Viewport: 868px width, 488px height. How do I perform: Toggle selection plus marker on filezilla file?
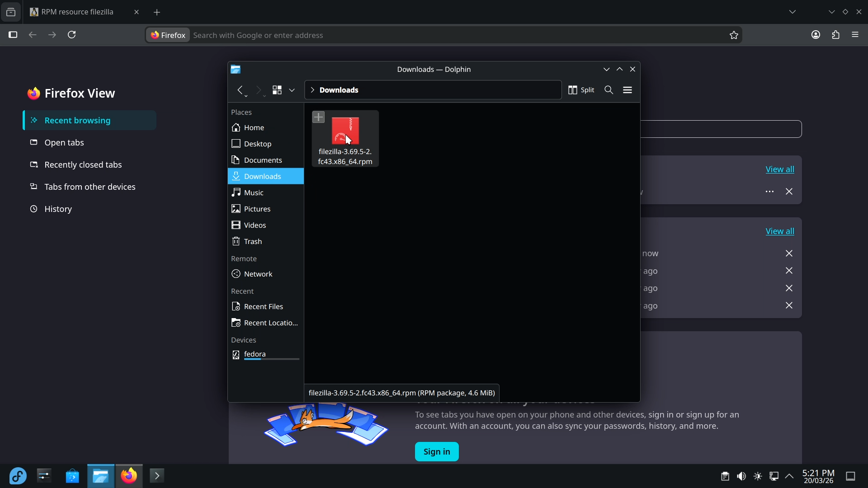pos(319,117)
